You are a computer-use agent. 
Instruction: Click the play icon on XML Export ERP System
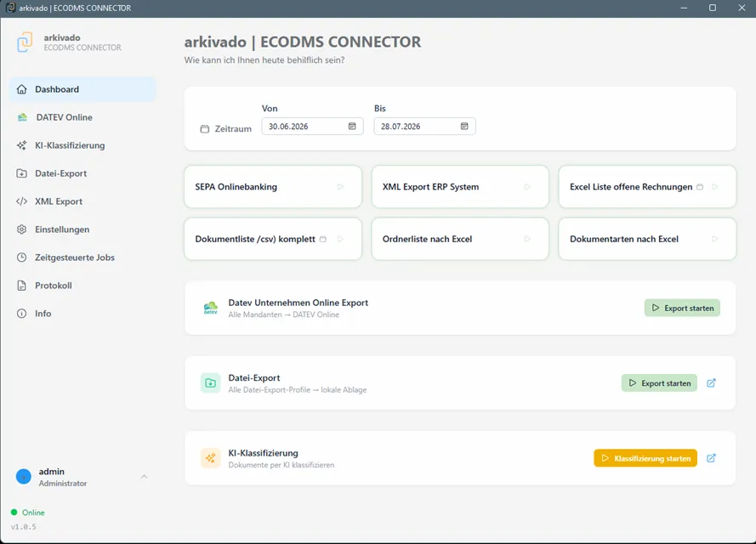click(x=527, y=186)
